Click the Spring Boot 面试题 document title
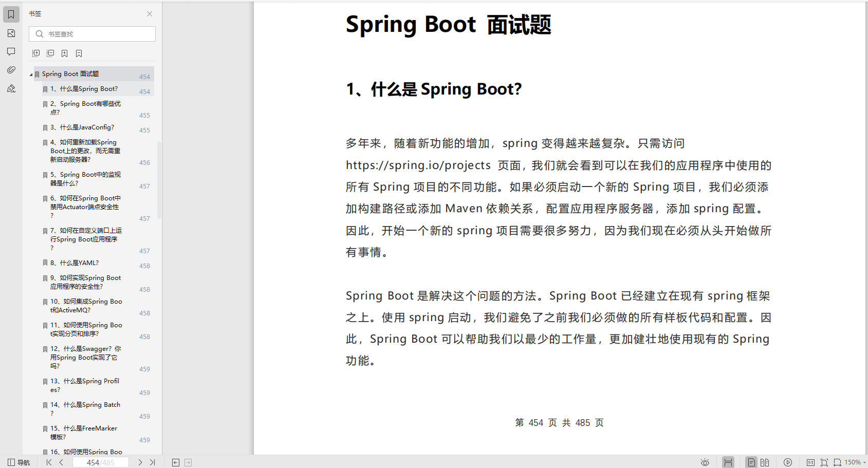The width and height of the screenshot is (868, 468). (448, 25)
